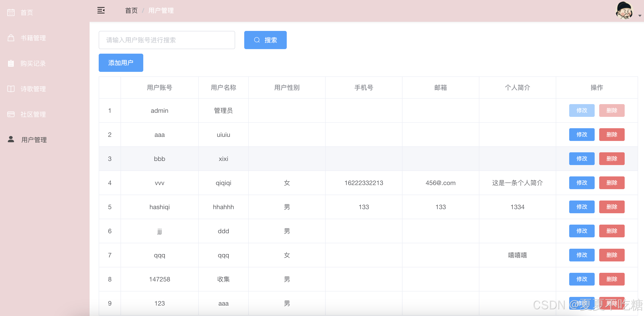Click the home calendar icon in sidebar
This screenshot has width=644, height=316.
point(11,12)
